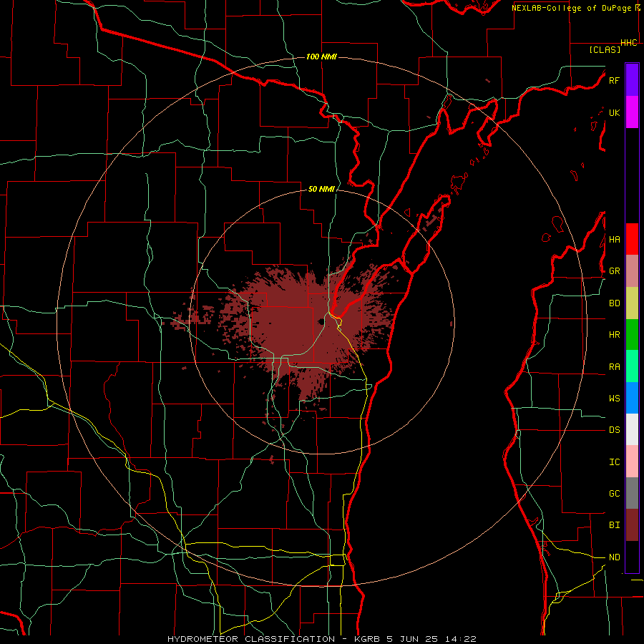The height and width of the screenshot is (644, 644).
Task: Click the GR legend label text
Action: 614,271
